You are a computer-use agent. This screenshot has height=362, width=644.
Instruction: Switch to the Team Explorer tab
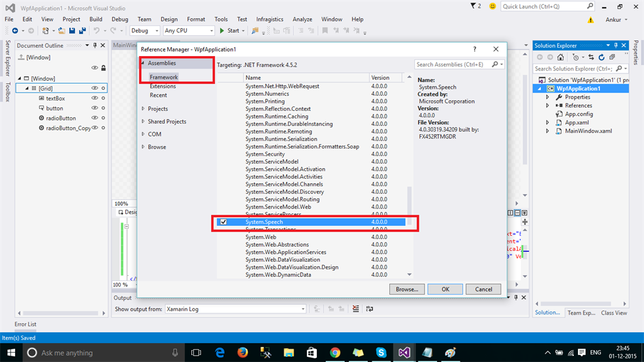point(581,313)
